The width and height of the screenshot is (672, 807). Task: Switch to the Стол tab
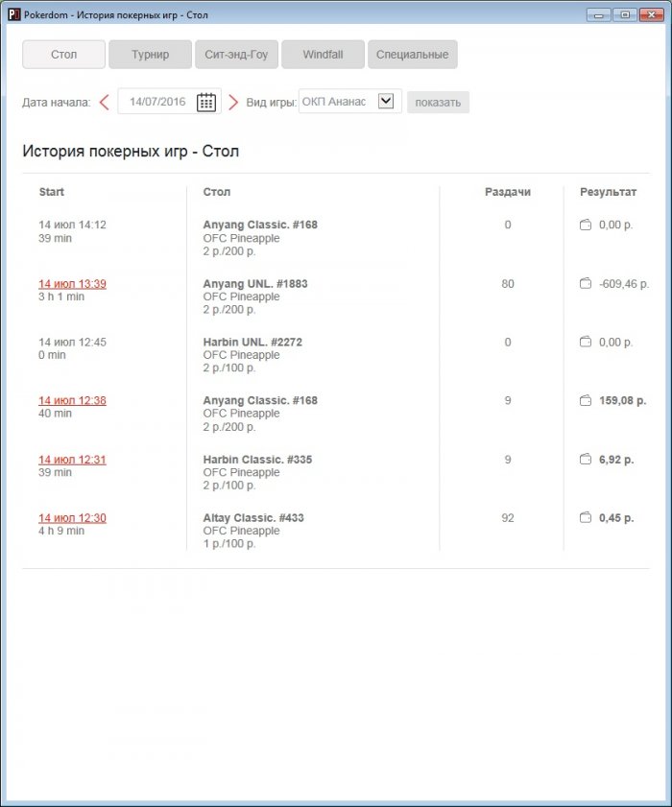pos(64,55)
